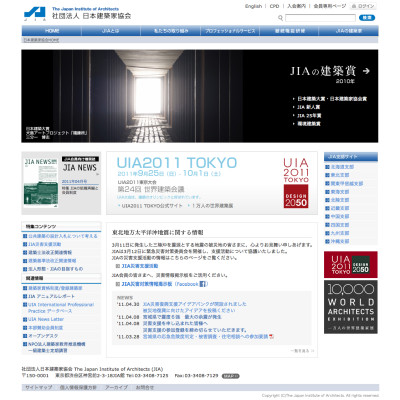Screen dimensions: 400x400
Task: Click the JIA logo in the header
Action: coord(35,14)
